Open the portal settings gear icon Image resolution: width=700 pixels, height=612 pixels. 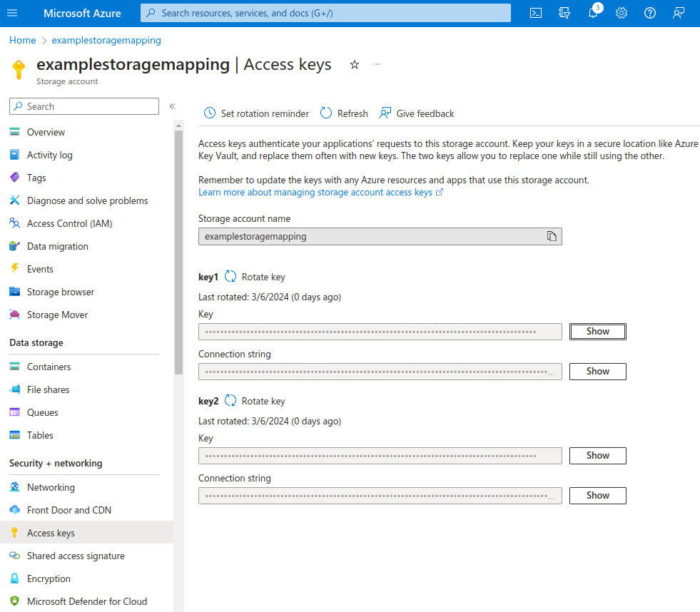(x=622, y=13)
